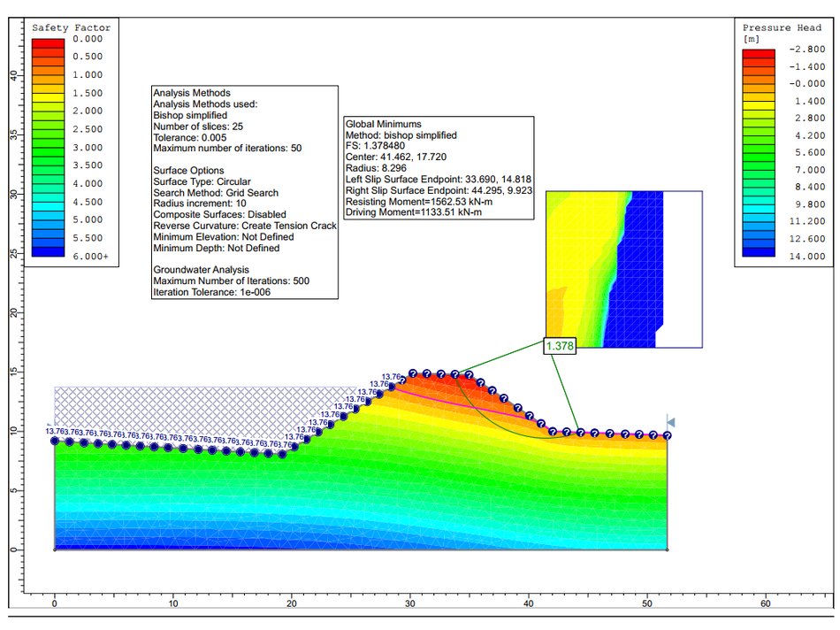Screen dimensions: 840x630
Task: Click the Safety Factor legend title
Action: click(x=72, y=27)
